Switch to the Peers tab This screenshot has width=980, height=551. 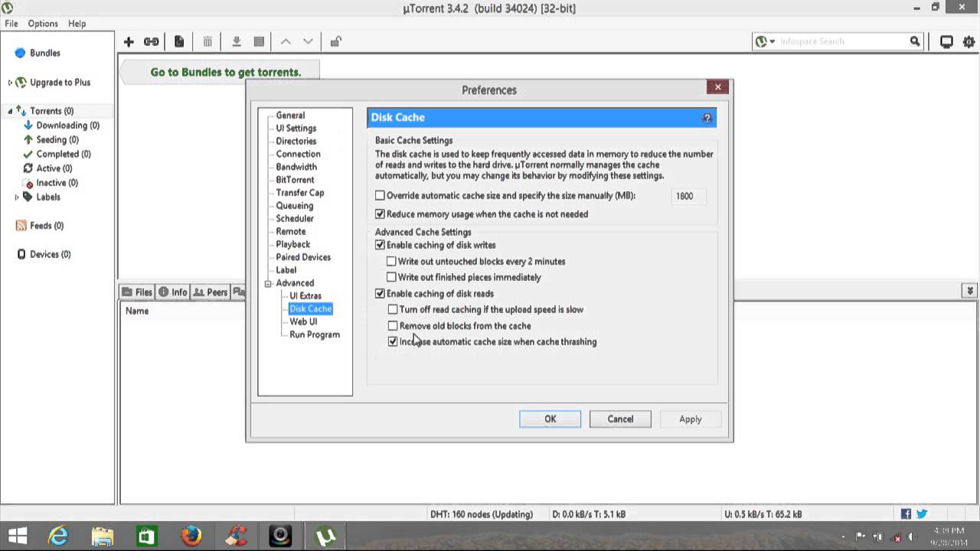[210, 292]
